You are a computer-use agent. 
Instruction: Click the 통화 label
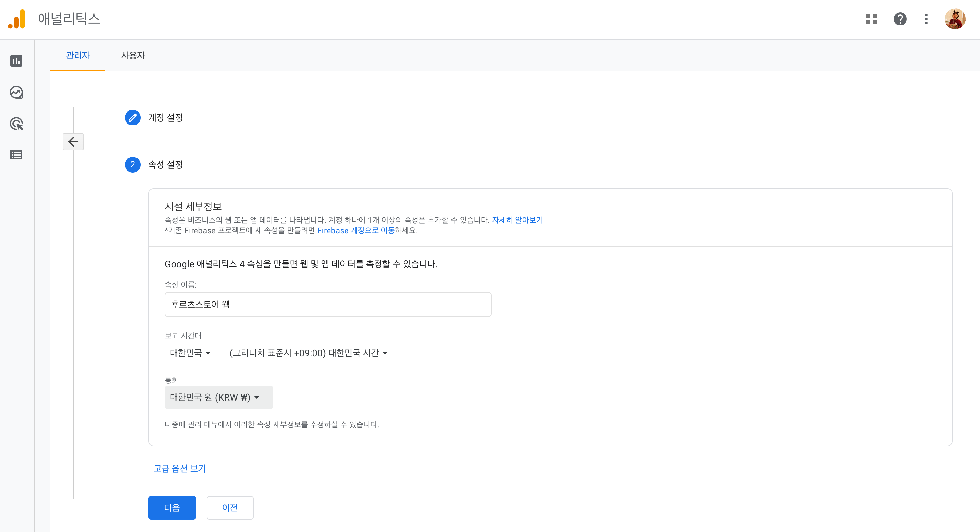click(x=172, y=380)
